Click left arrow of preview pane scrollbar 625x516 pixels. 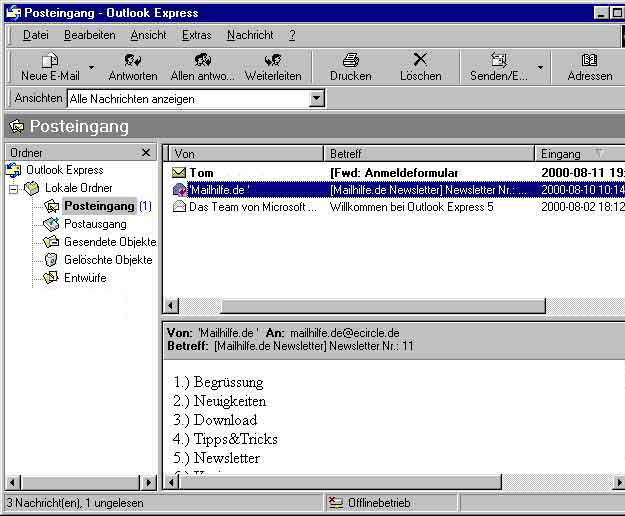[x=171, y=483]
